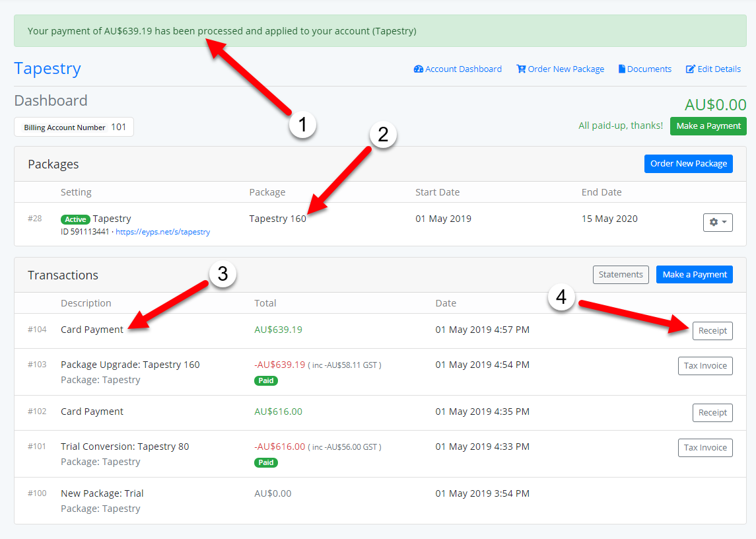
Task: Click the date 01 May 2019 4:57 PM
Action: point(482,330)
